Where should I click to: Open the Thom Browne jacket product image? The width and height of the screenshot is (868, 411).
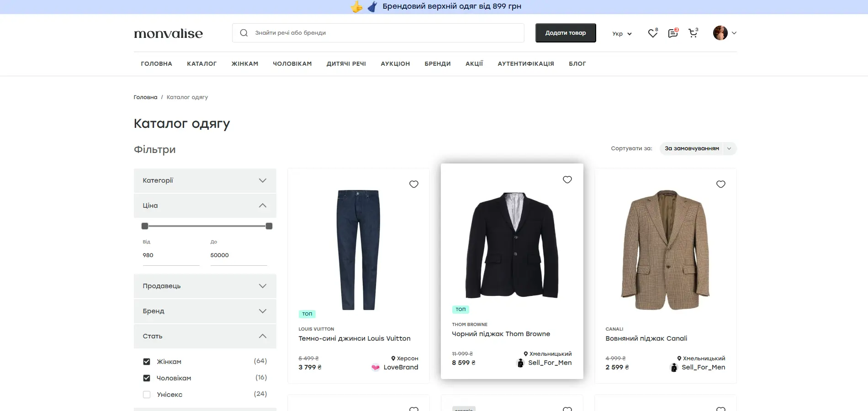[512, 245]
